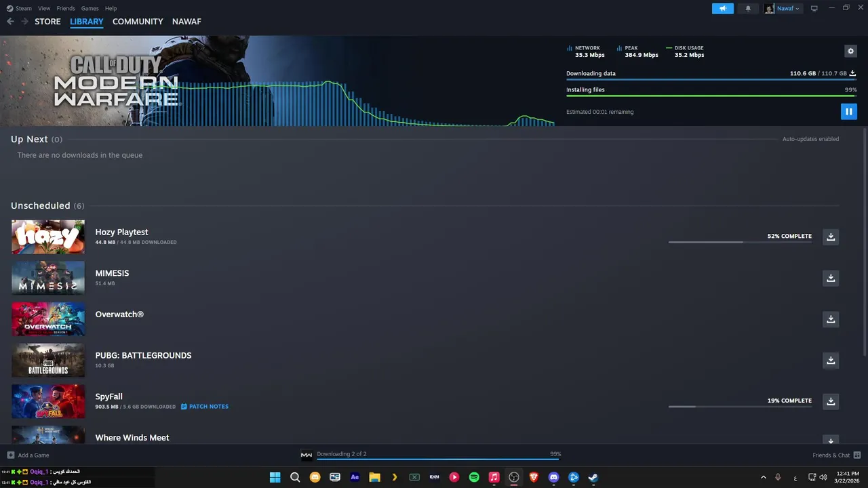The image size is (868, 488).
Task: Click the DISK USAGE 35.2 Mbps stat
Action: coord(686,52)
